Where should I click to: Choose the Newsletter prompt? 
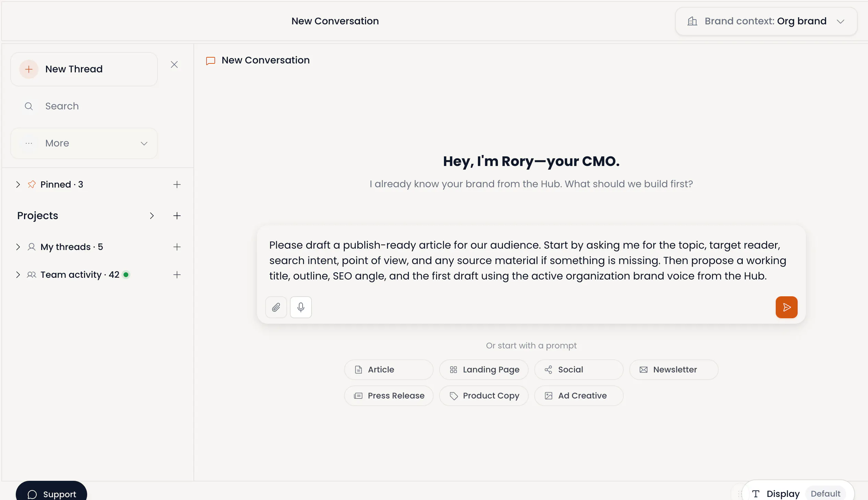[673, 369]
